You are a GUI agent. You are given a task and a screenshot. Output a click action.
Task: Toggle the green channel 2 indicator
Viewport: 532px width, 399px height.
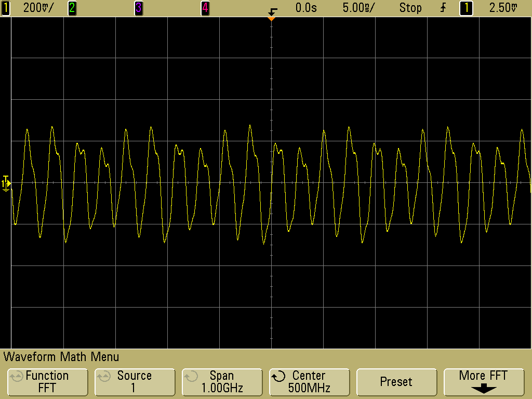(x=72, y=8)
